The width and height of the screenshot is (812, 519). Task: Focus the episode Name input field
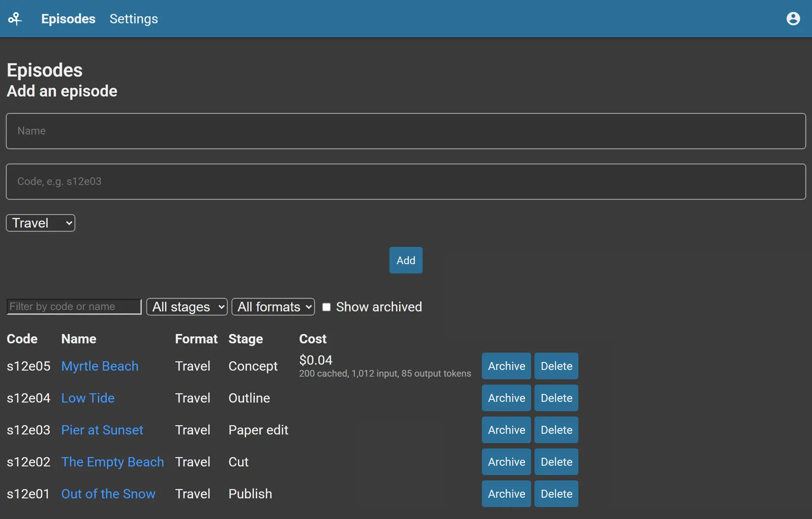click(405, 131)
